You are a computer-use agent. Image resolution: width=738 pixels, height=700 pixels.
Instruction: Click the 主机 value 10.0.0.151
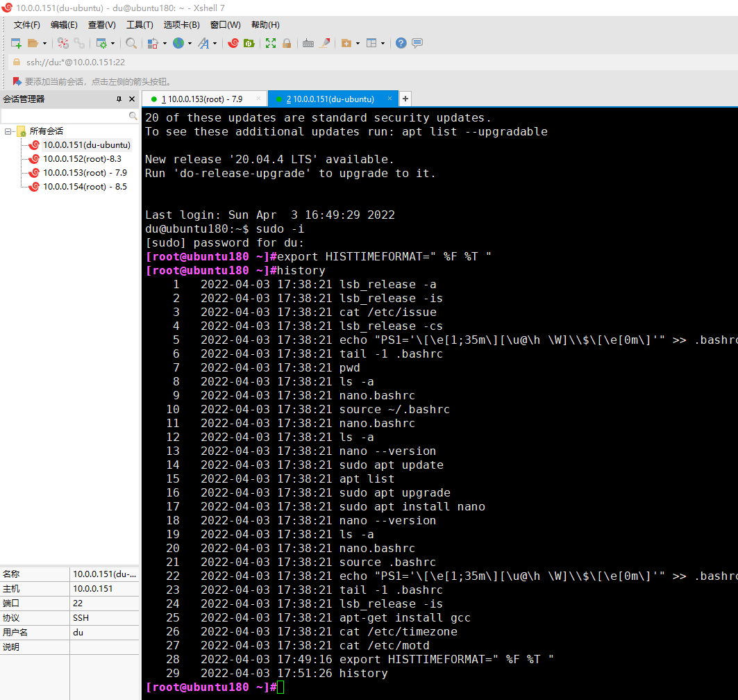pyautogui.click(x=105, y=589)
